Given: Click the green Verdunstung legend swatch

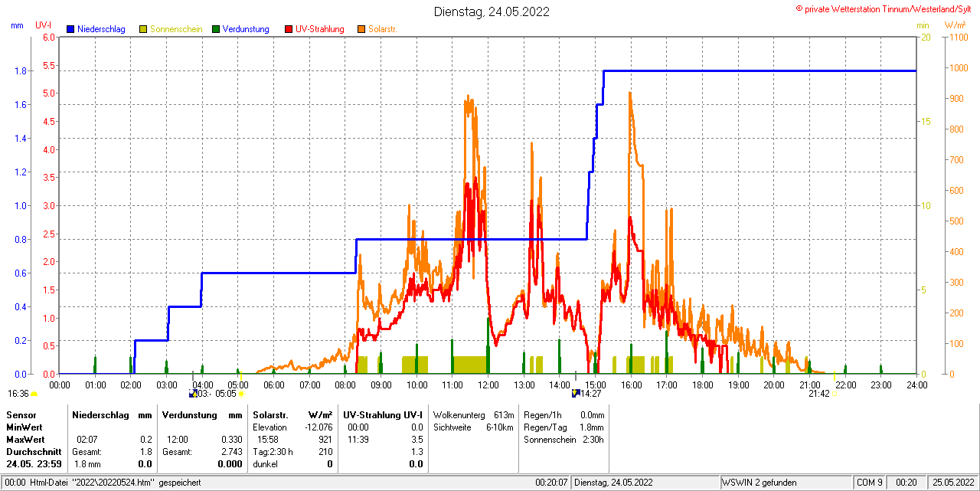Looking at the screenshot, I should coord(216,29).
